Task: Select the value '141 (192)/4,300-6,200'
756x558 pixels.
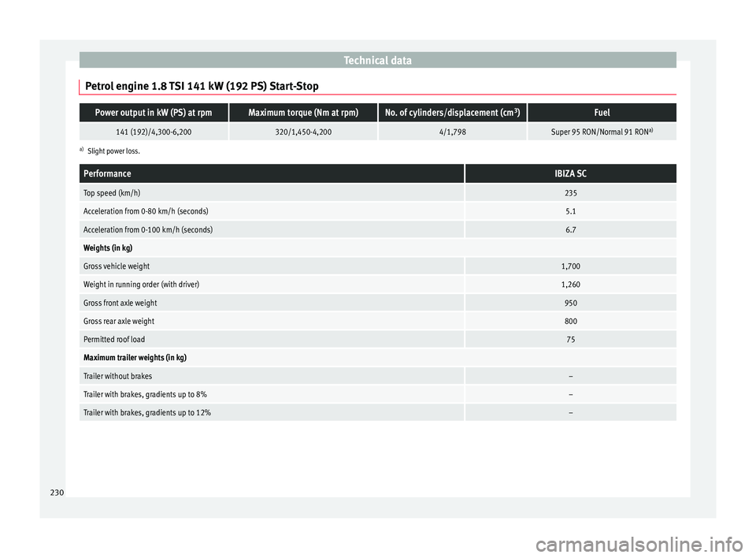Action: point(154,132)
